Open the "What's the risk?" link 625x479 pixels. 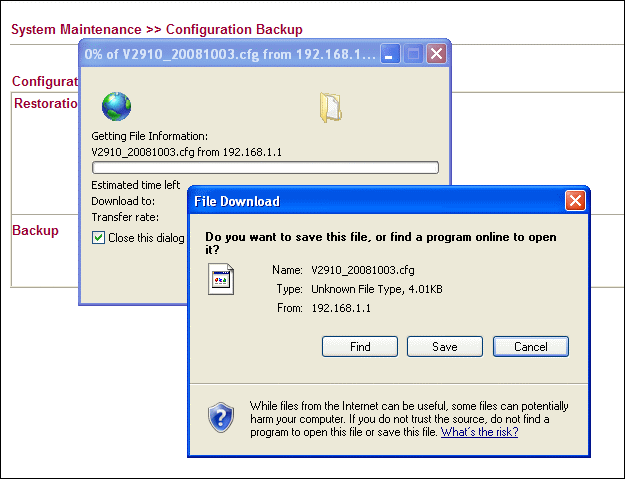(479, 432)
